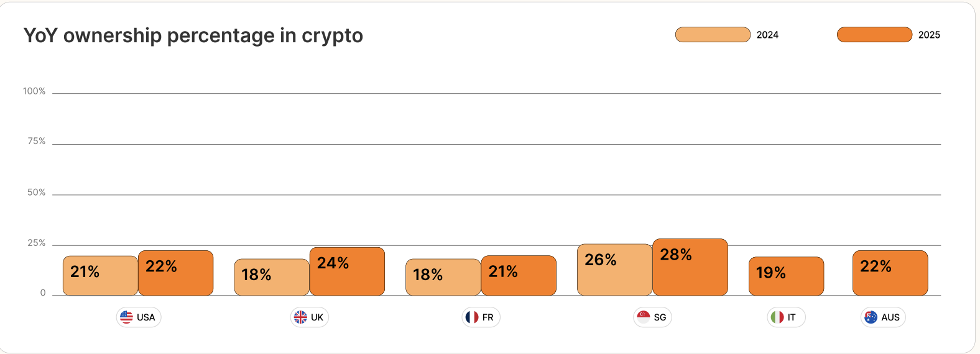Click the 2025 legend color swatch
Screen dimensions: 980x354
[x=874, y=35]
